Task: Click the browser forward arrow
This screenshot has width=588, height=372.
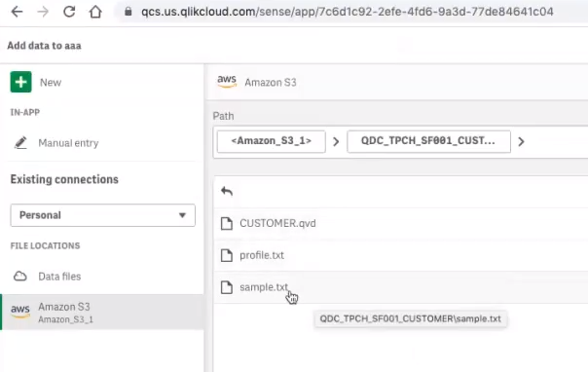Action: (43, 12)
